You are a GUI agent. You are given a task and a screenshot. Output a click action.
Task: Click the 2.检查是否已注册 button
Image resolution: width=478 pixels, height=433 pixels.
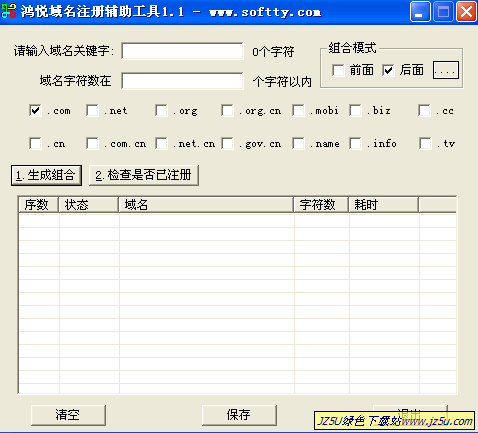pos(144,175)
